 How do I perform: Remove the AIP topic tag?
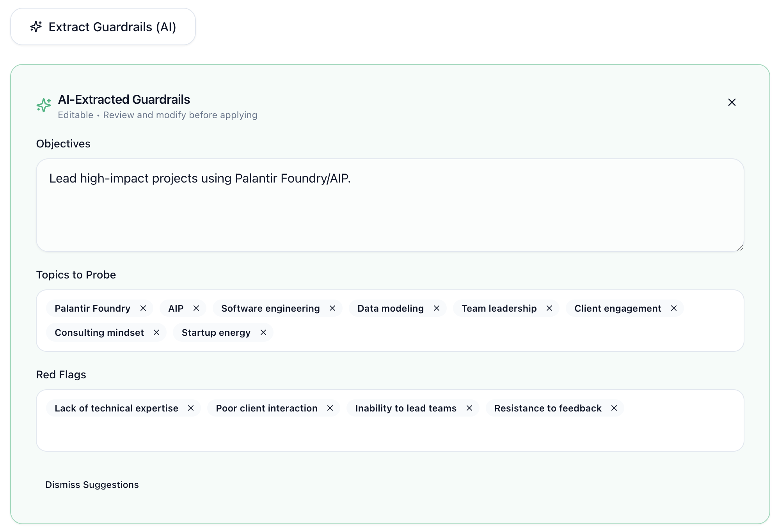coord(196,308)
